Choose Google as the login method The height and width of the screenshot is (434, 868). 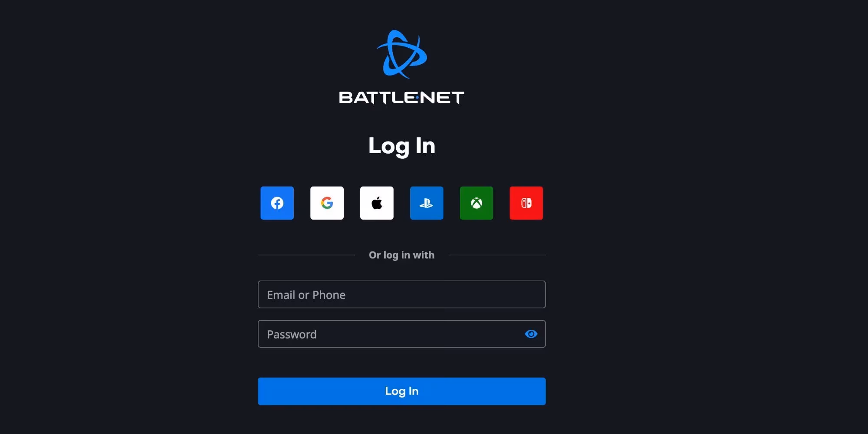click(327, 203)
